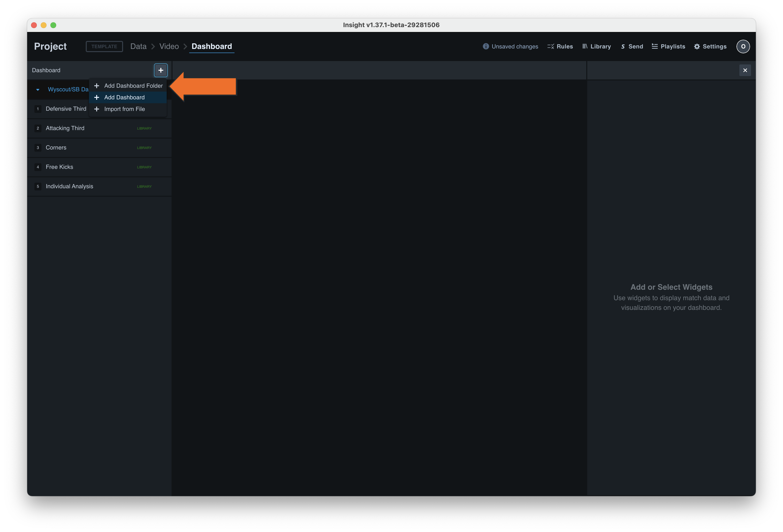783x532 pixels.
Task: Click LIBRARY tag on Corners row
Action: click(x=144, y=148)
